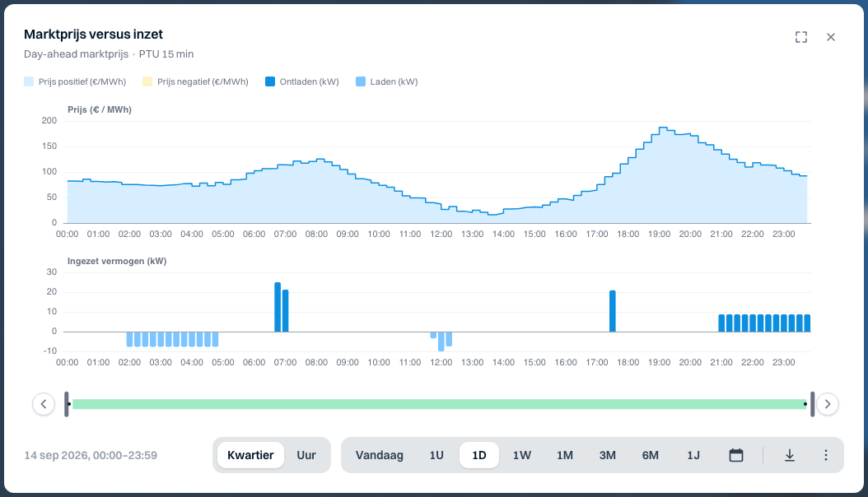Viewport: 868px width, 497px height.
Task: Click the Ontladen bar at 17:30
Action: [612, 311]
